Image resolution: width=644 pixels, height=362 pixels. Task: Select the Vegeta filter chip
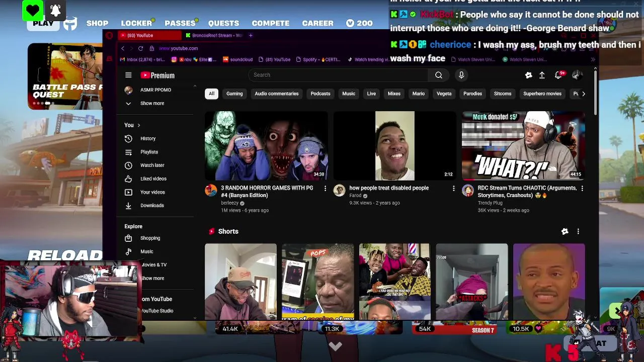point(444,94)
